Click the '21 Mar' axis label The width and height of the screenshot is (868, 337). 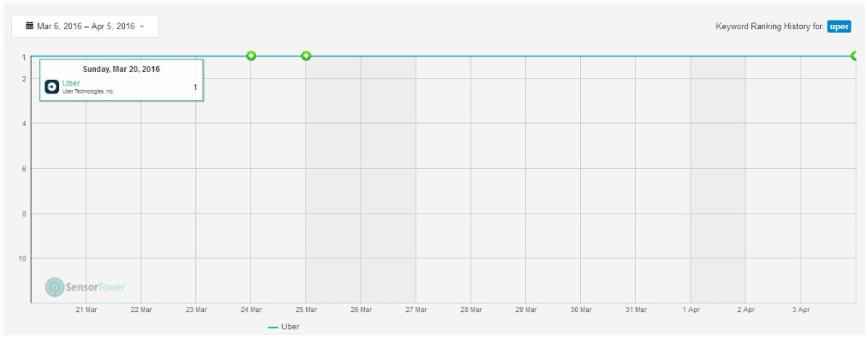(86, 310)
